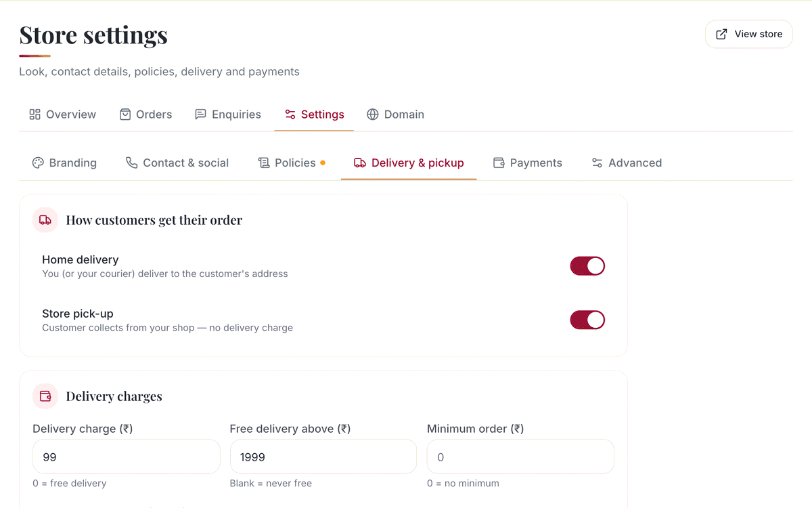Click the Domain globe icon
Image resolution: width=812 pixels, height=508 pixels.
372,114
